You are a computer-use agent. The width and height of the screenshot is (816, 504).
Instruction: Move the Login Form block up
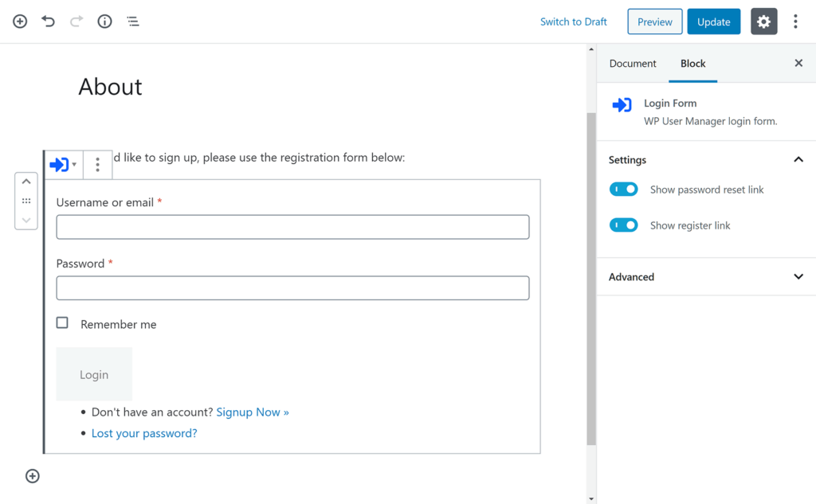point(26,181)
